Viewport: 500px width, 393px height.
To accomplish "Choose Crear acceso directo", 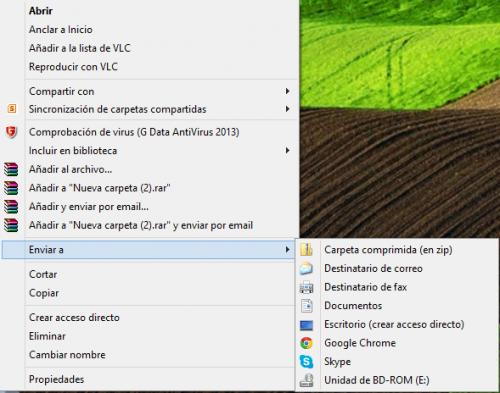I will click(74, 317).
